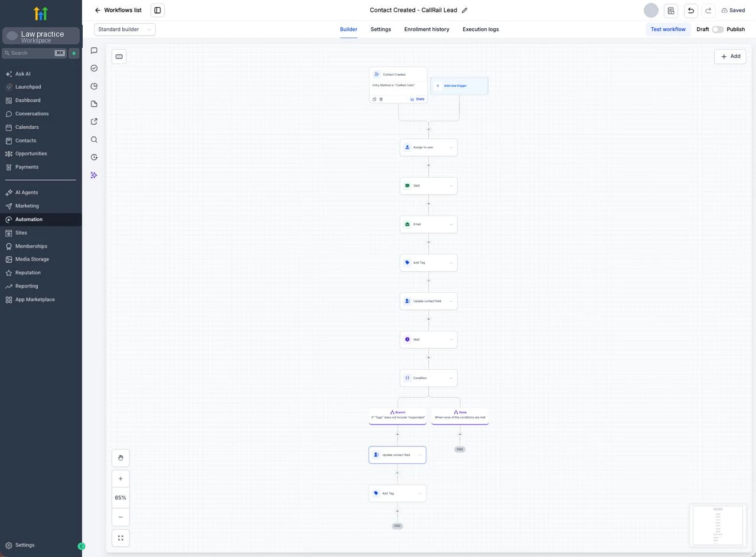Viewport: 756px width, 557px height.
Task: Click the green lightning quick action icon
Action: pos(74,53)
